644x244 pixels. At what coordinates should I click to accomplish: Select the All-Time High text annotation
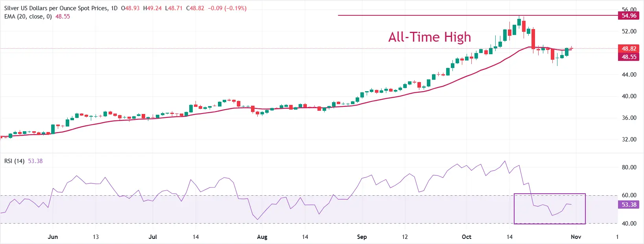(x=430, y=37)
